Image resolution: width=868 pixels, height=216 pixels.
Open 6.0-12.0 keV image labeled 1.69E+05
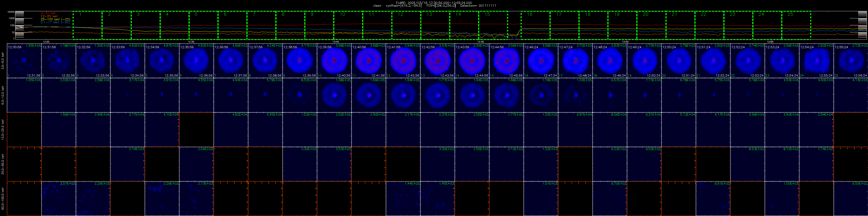[369, 95]
